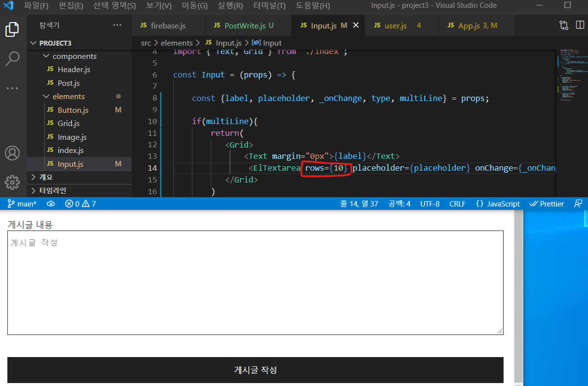Image resolution: width=588 pixels, height=386 pixels.
Task: Open the 터미널(T) menu
Action: point(269,5)
